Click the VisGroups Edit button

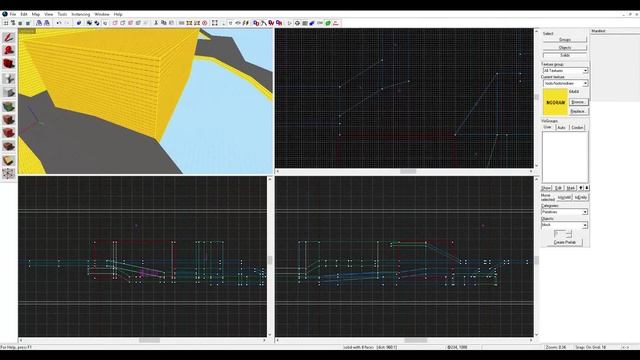[558, 188]
